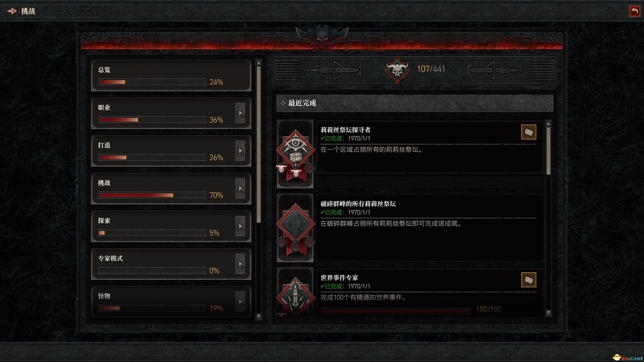644x362 pixels.
Task: Click the achievements list scroll up arrow
Action: (x=548, y=124)
